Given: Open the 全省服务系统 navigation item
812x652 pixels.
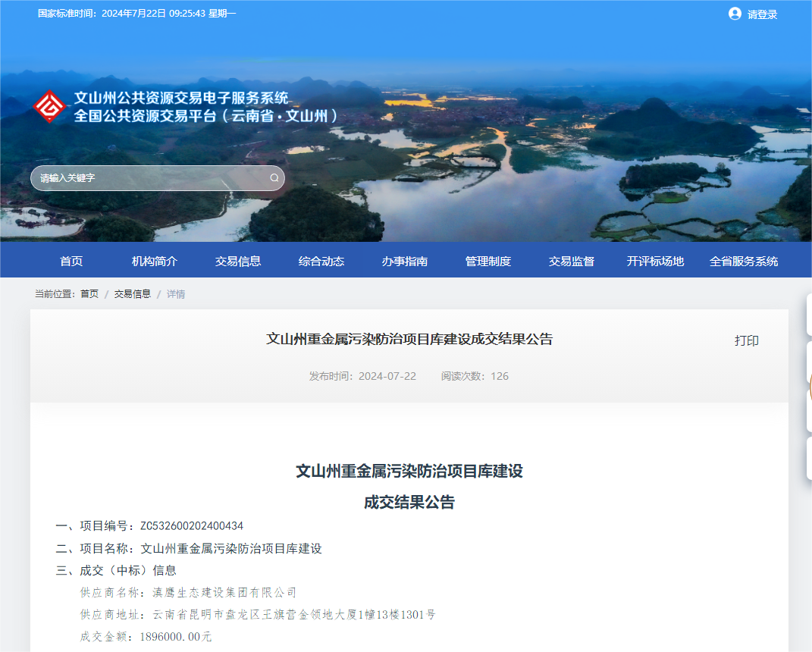Looking at the screenshot, I should pyautogui.click(x=744, y=260).
